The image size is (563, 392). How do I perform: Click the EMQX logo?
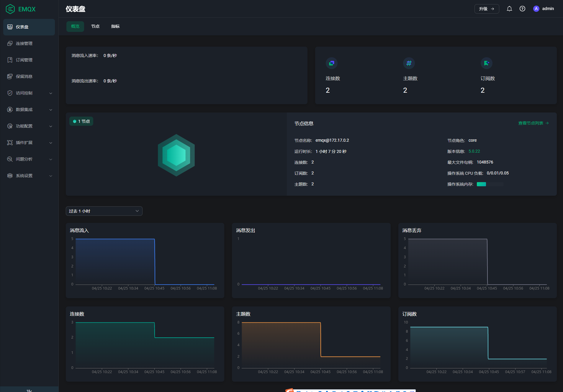click(x=21, y=9)
